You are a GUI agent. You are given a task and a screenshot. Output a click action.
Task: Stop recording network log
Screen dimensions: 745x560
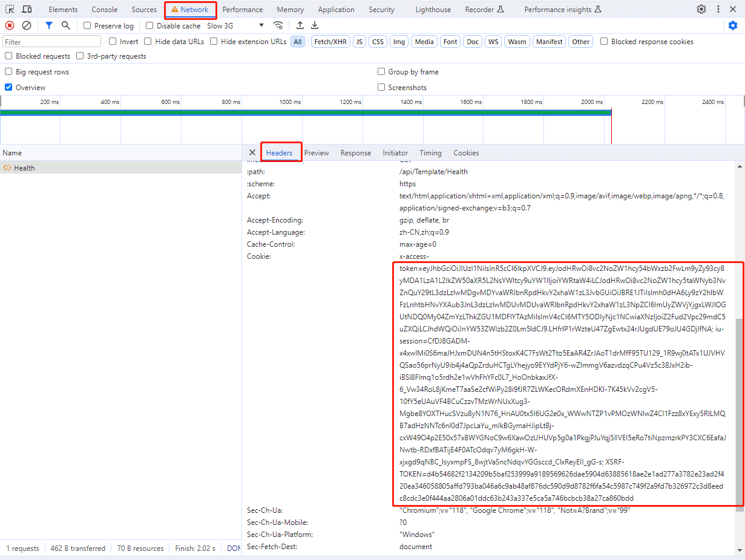10,25
